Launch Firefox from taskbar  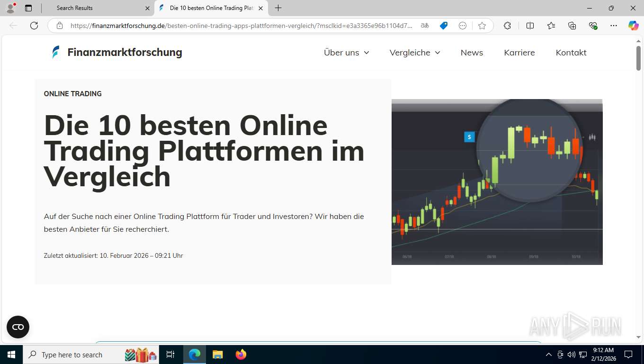click(241, 355)
